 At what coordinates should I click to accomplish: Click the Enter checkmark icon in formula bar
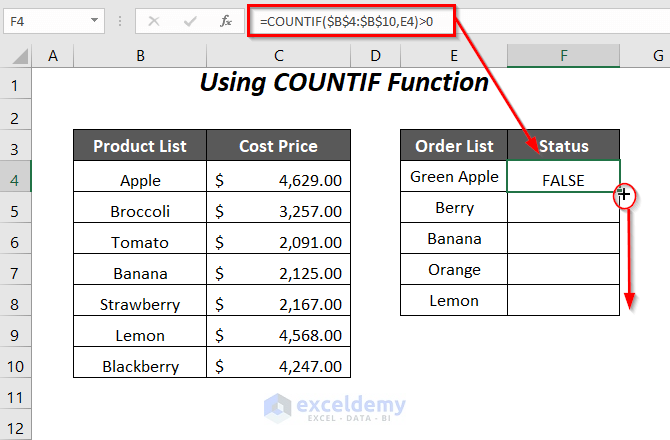tap(189, 19)
